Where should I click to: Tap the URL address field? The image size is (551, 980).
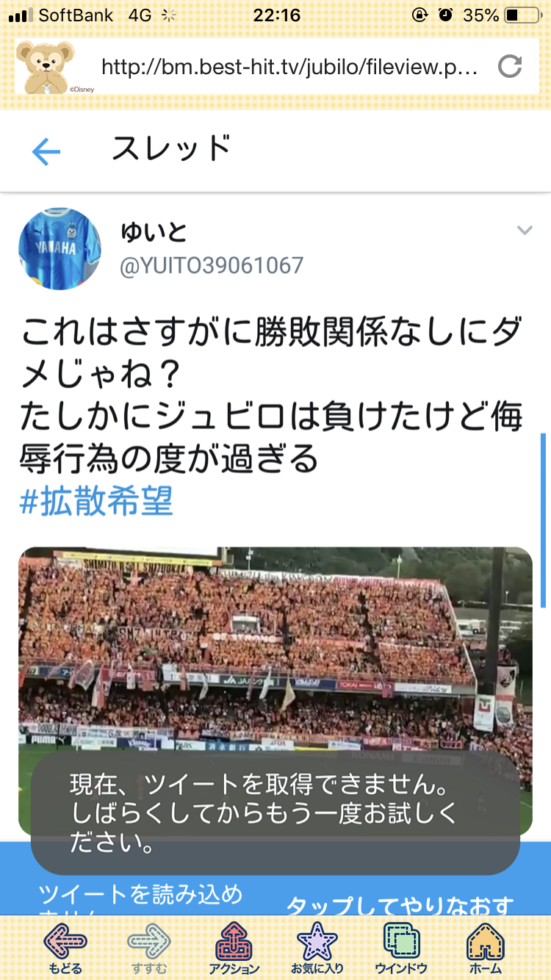[290, 68]
